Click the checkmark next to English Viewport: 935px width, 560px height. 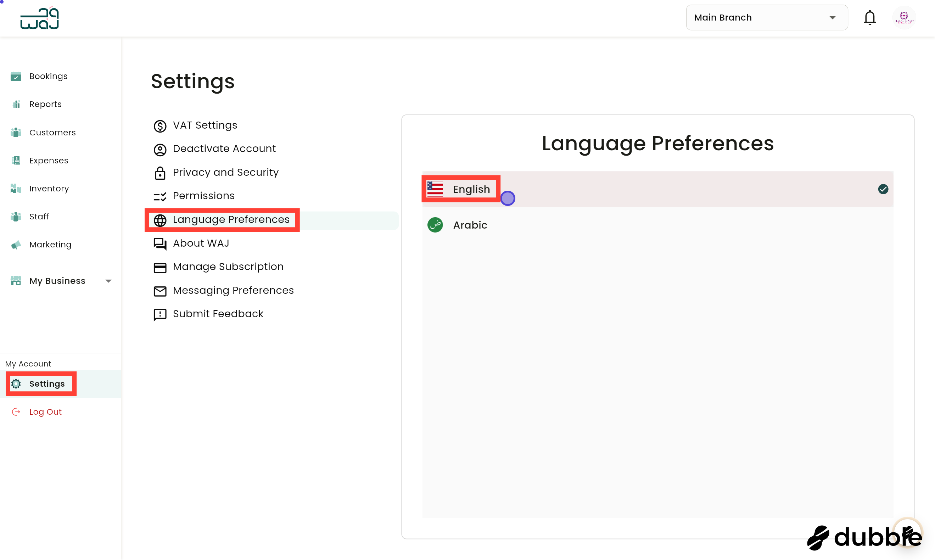click(883, 189)
